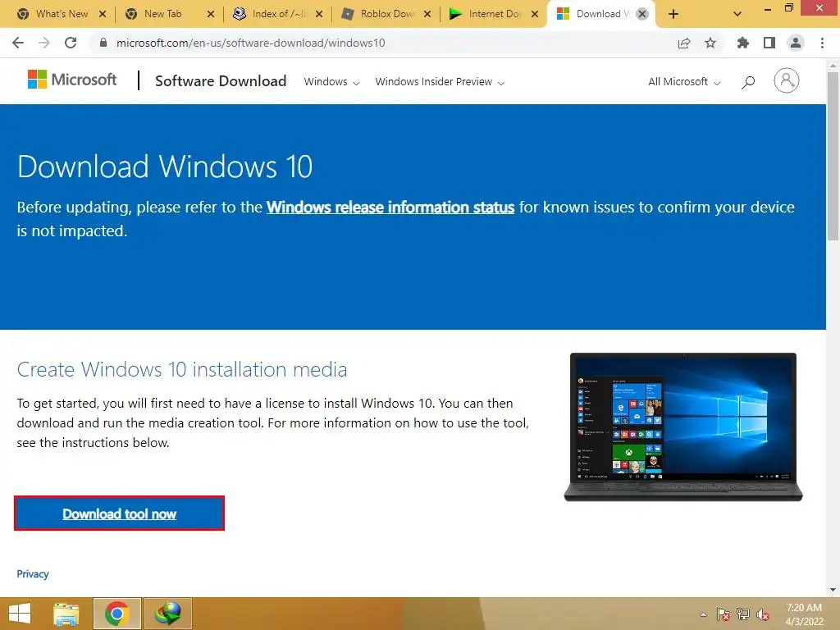This screenshot has height=630, width=840.
Task: Click the muted volume tray icon
Action: tap(763, 614)
